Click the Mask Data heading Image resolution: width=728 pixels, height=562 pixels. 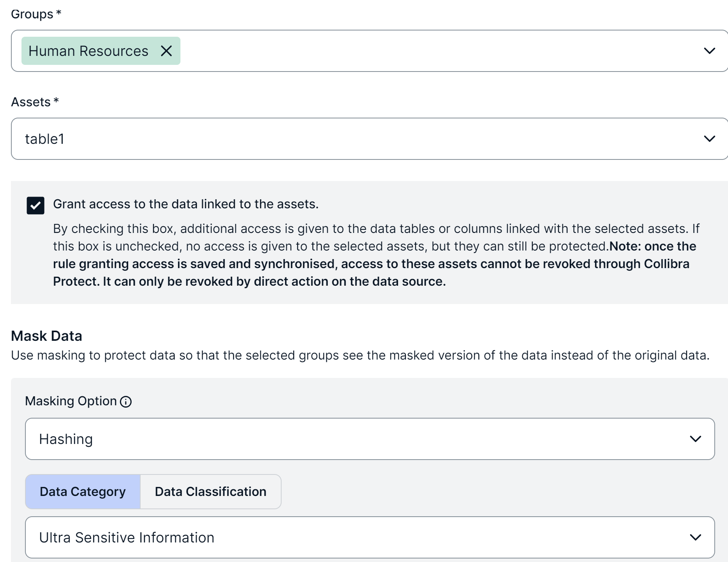46,335
